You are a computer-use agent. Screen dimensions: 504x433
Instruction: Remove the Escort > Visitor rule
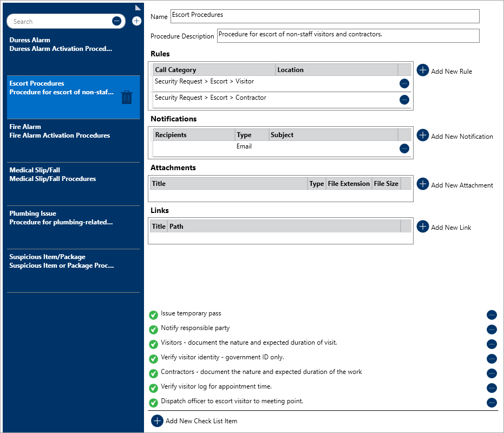404,83
